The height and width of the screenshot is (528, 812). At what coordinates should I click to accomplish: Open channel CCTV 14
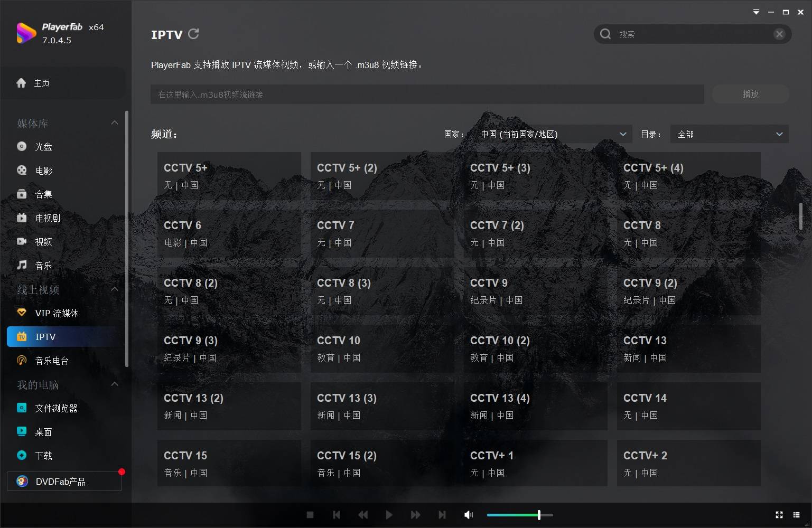(x=689, y=406)
